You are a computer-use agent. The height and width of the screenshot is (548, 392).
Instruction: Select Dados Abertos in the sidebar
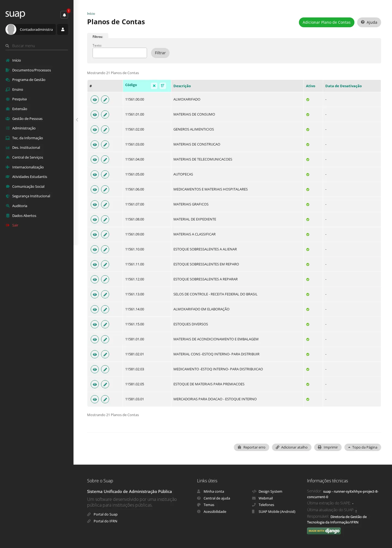click(24, 216)
